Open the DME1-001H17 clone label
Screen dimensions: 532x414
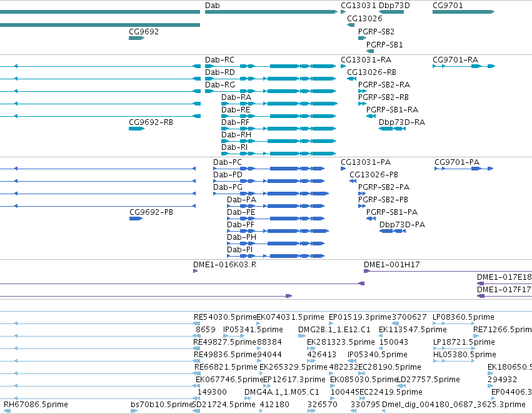[x=391, y=265]
